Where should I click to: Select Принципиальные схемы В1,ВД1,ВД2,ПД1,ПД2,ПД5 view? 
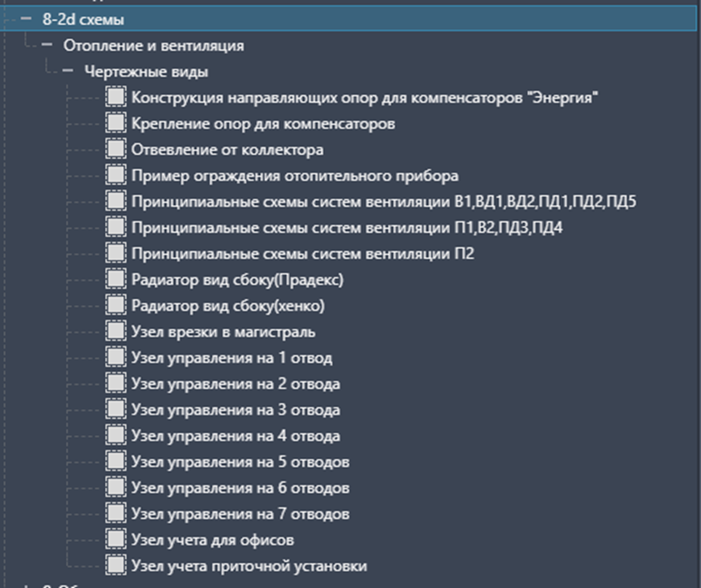[x=383, y=202]
